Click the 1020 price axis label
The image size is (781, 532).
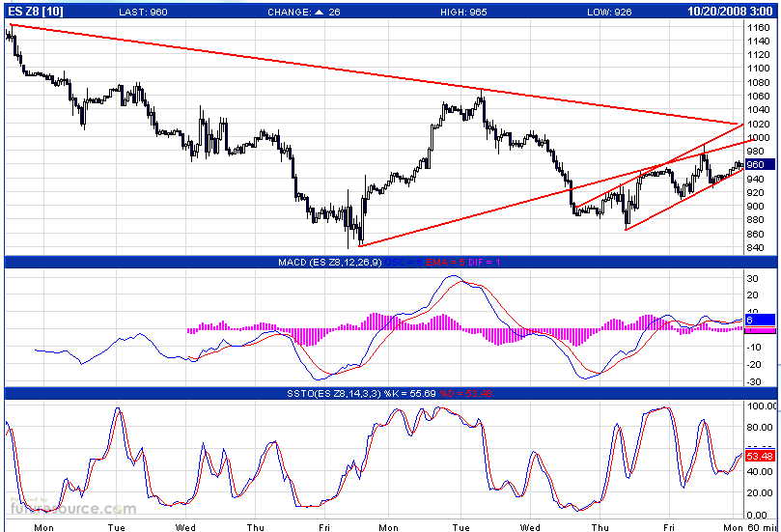pyautogui.click(x=758, y=124)
